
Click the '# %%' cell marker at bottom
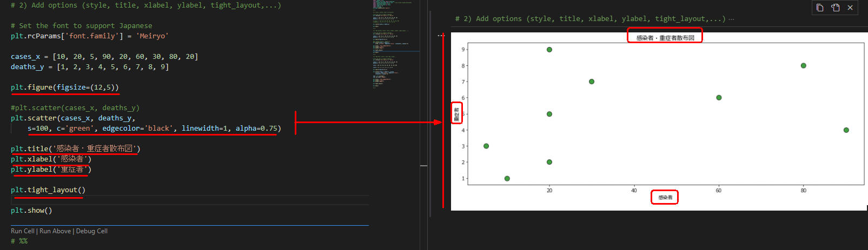pos(19,241)
